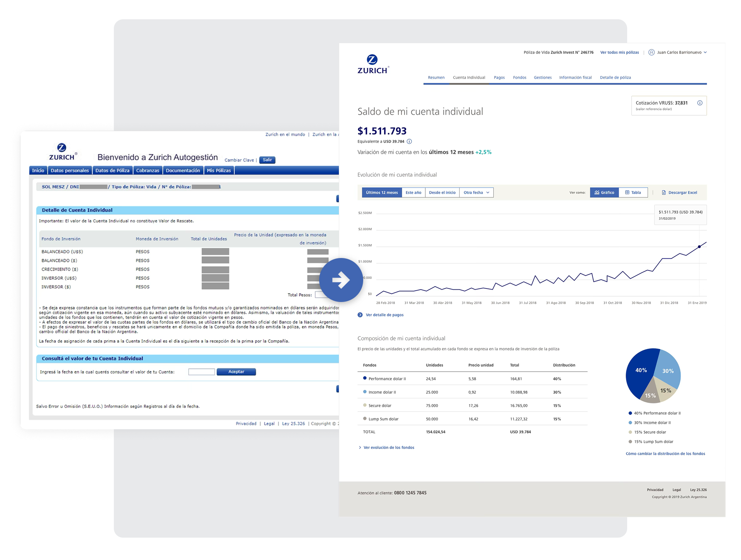Switch the view to Gráfico

pyautogui.click(x=604, y=192)
